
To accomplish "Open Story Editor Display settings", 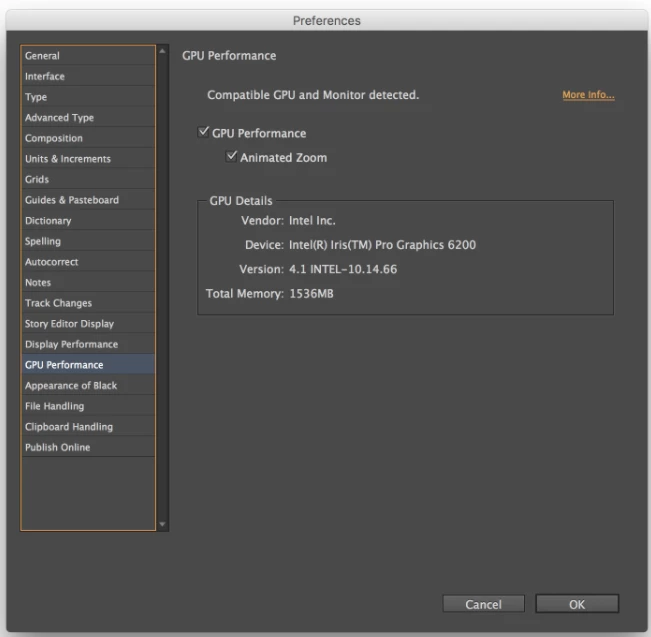I will [x=88, y=324].
